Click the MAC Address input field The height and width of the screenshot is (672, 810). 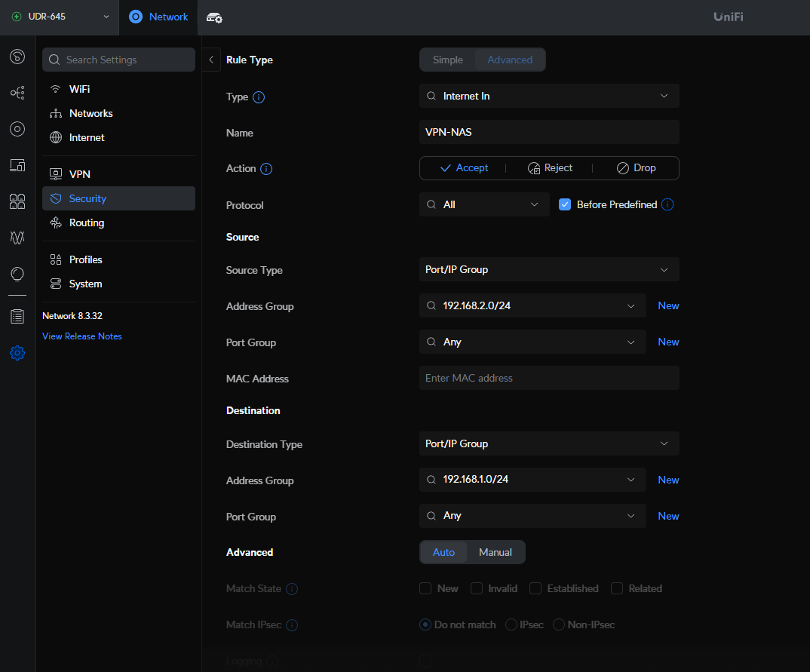click(549, 378)
